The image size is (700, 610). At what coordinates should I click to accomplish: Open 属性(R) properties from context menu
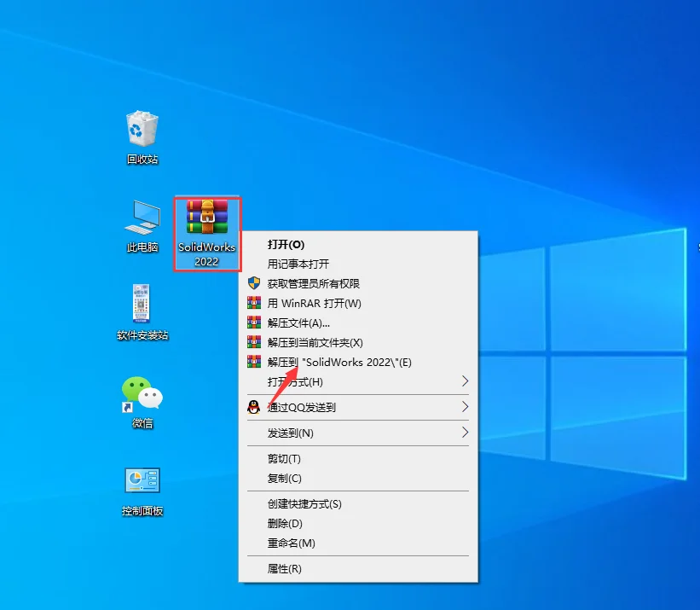[x=358, y=568]
